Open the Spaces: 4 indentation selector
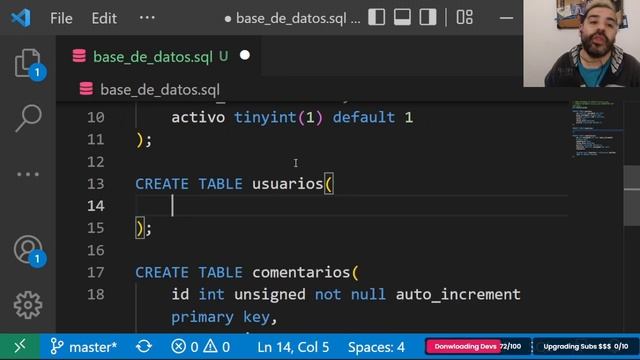The width and height of the screenshot is (640, 360). pyautogui.click(x=376, y=347)
